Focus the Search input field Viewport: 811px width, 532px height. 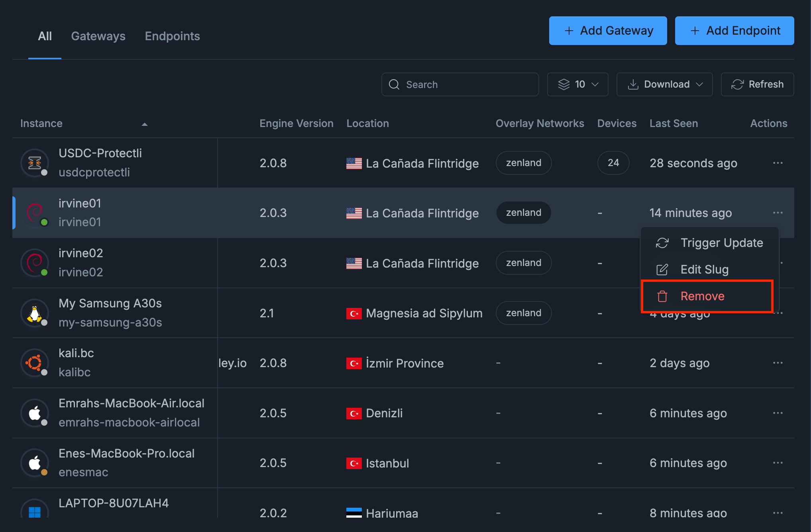point(466,84)
